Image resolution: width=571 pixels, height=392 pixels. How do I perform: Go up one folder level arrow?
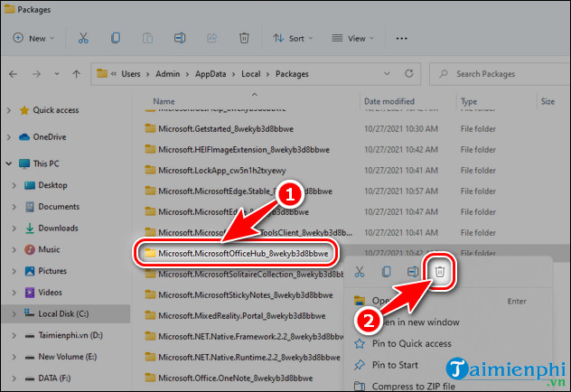click(x=76, y=74)
